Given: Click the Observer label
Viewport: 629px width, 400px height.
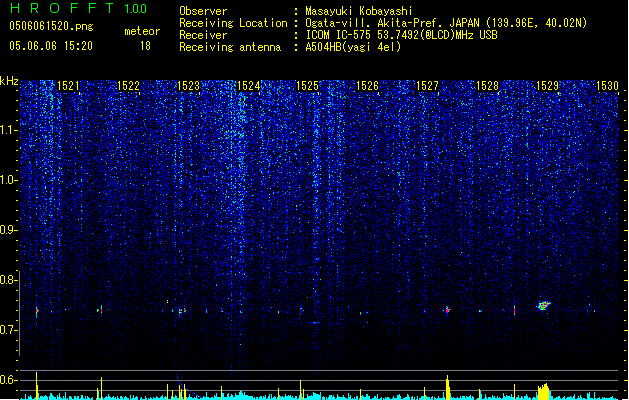Looking at the screenshot, I should pyautogui.click(x=203, y=11).
